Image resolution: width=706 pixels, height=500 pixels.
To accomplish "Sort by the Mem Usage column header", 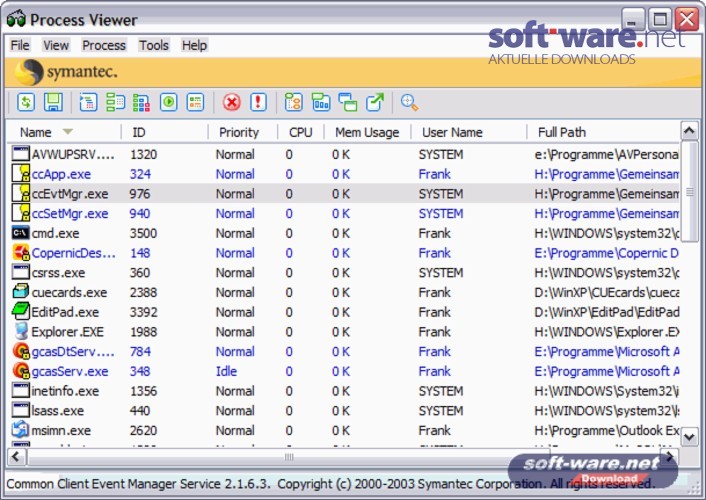I will click(367, 132).
